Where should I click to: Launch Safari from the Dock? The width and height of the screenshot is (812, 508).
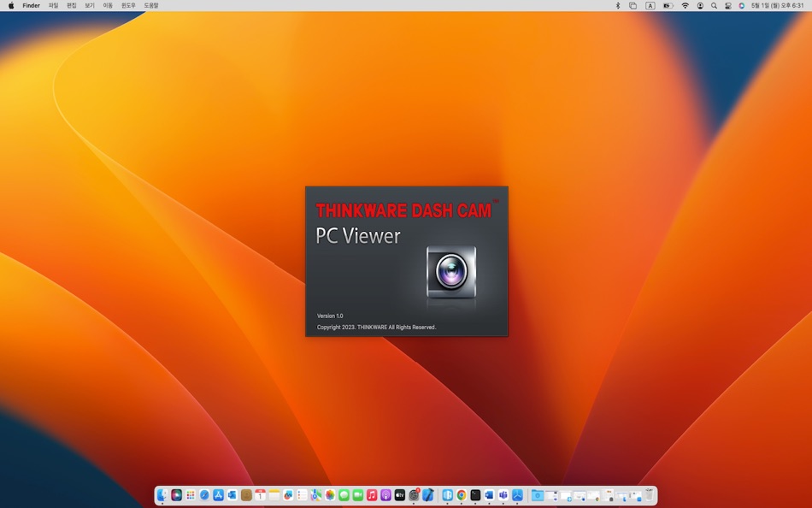[204, 495]
